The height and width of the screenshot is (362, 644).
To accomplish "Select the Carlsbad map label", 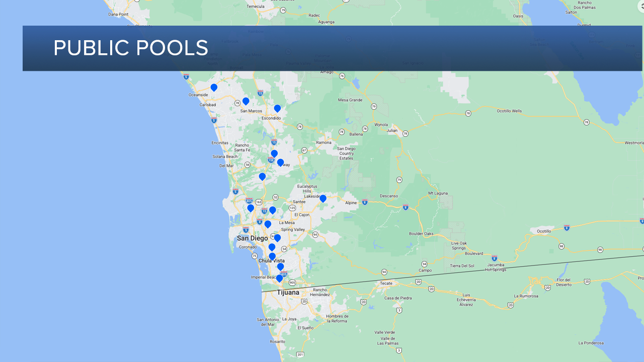I will 208,105.
